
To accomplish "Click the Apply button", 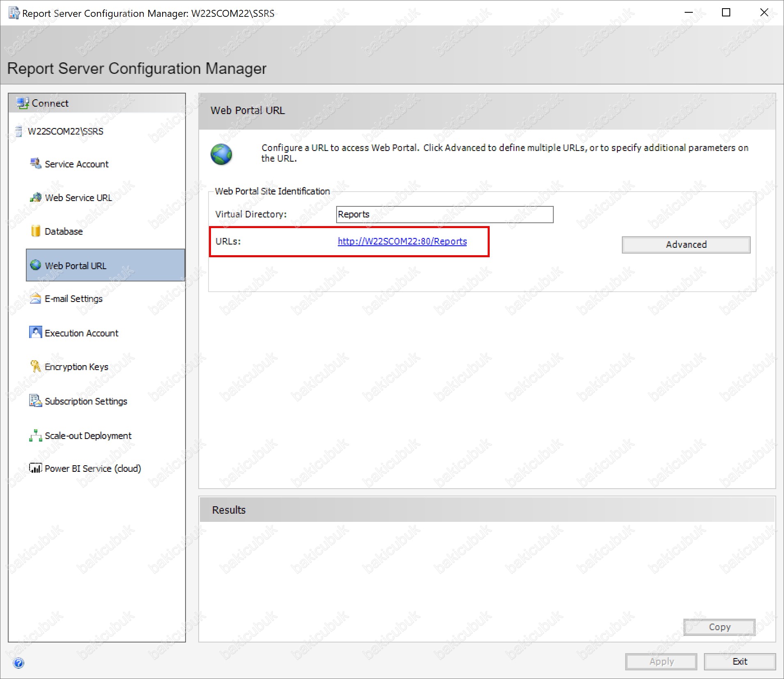I will coord(661,661).
